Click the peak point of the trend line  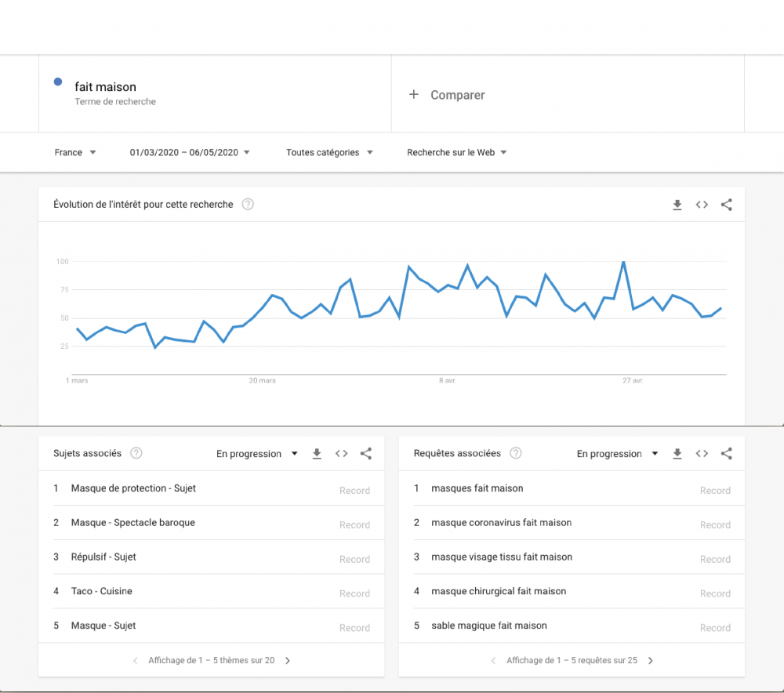tap(623, 262)
